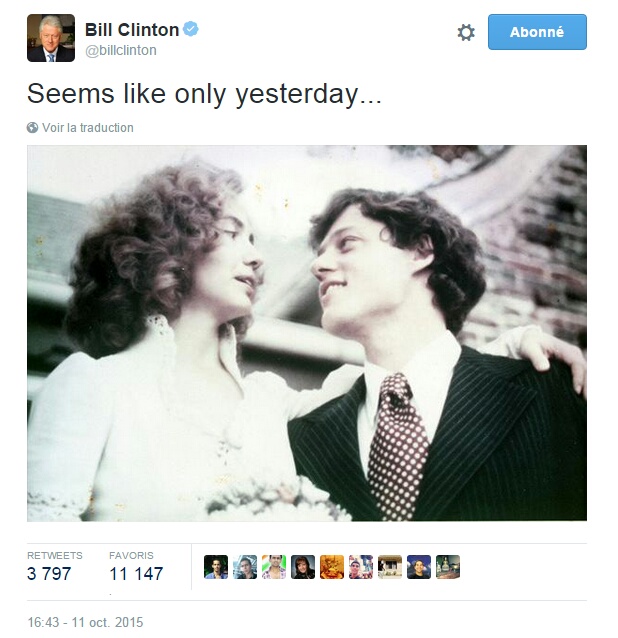Open the orange-toned fifth retweeter avatar
Screen dimensions: 618x638
pyautogui.click(x=332, y=567)
